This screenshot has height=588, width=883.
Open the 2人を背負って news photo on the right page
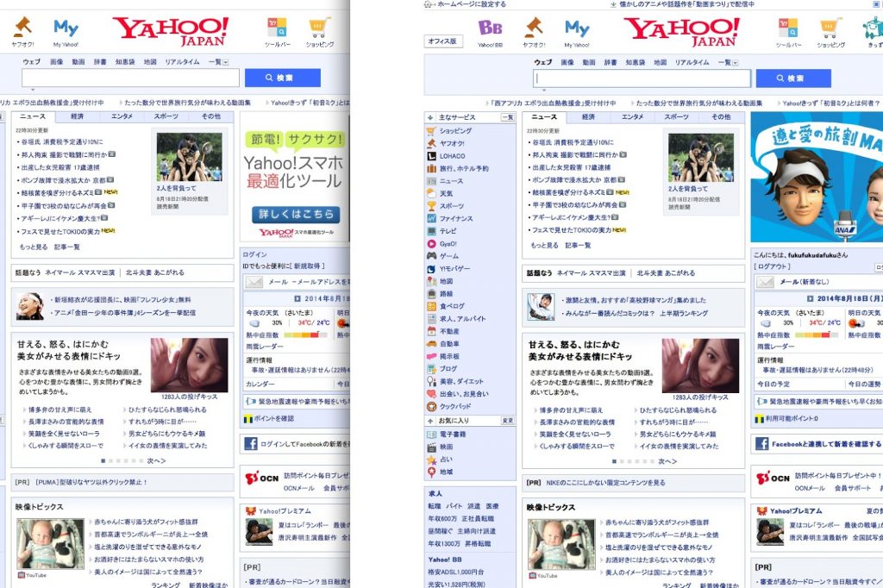click(700, 158)
